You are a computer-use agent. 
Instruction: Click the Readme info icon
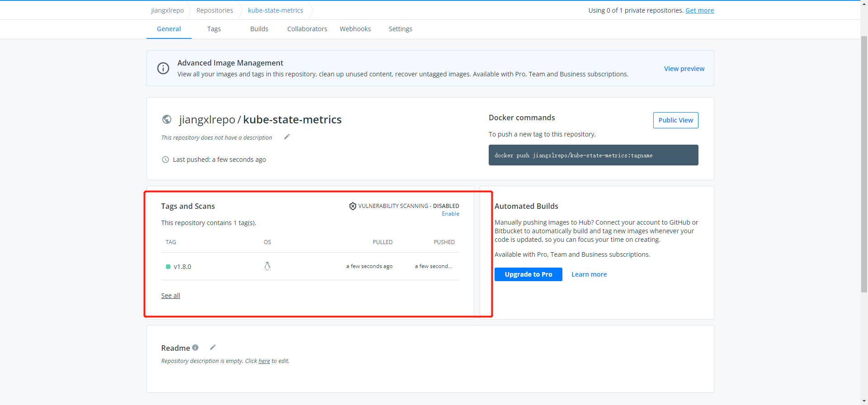(195, 348)
